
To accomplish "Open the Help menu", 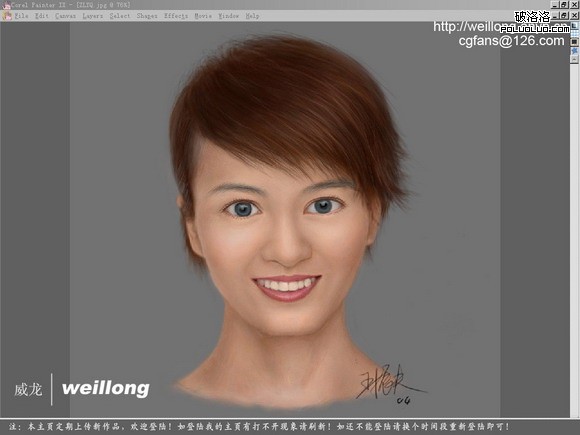I will point(252,16).
